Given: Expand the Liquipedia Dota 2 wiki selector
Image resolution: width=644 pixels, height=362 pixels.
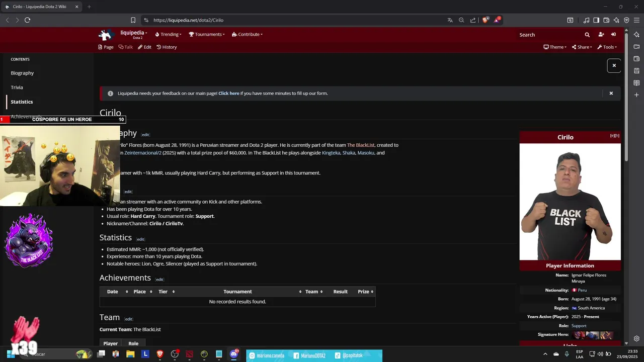Looking at the screenshot, I should pos(134,34).
